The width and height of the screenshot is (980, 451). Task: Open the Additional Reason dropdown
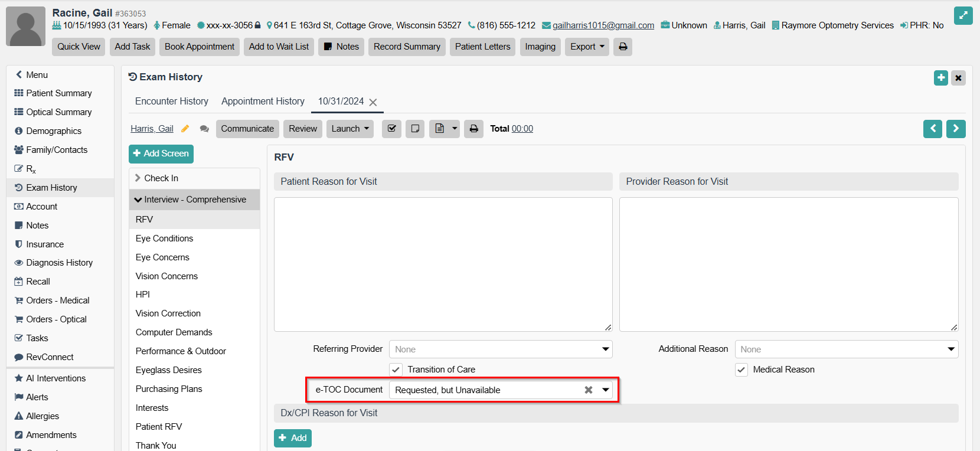[x=846, y=349]
